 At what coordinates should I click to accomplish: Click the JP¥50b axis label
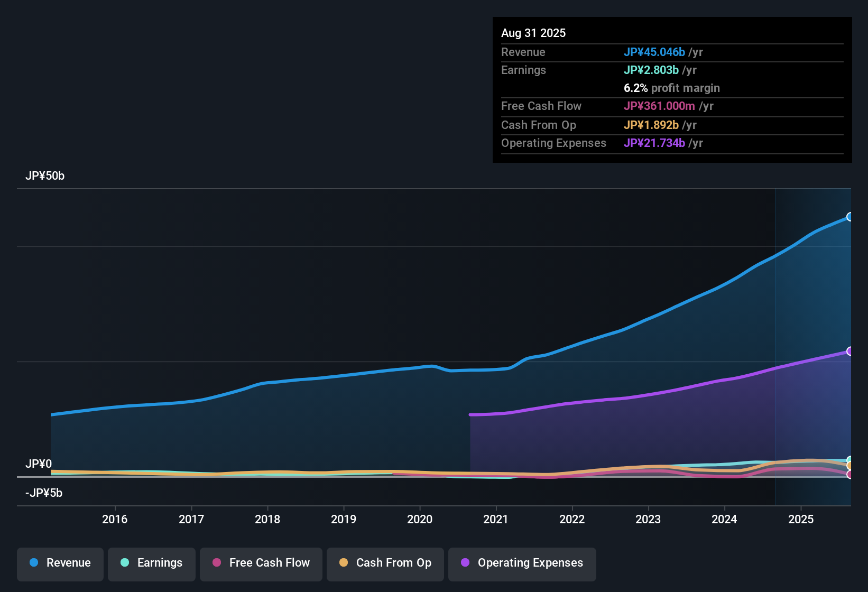click(x=45, y=176)
